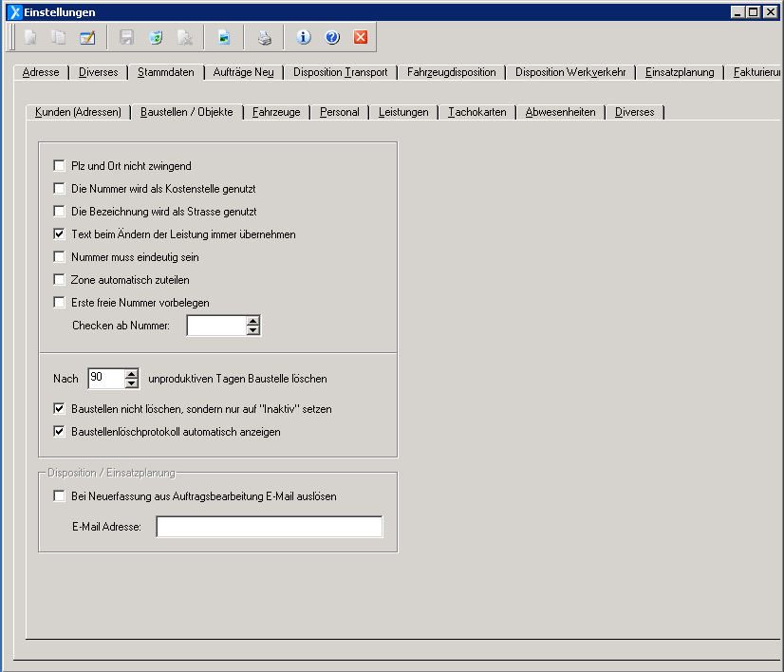
Task: Click the E-Mail Adresse input field
Action: [x=269, y=527]
